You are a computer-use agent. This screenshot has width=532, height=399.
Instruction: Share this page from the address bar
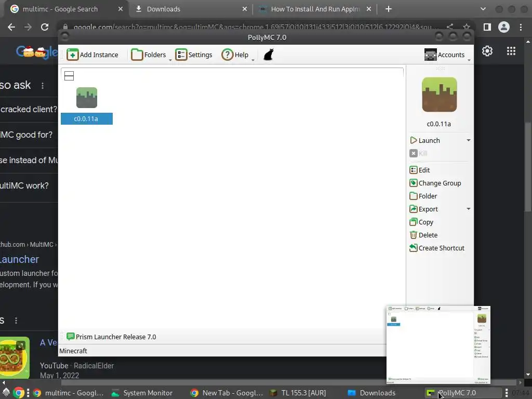point(450,27)
